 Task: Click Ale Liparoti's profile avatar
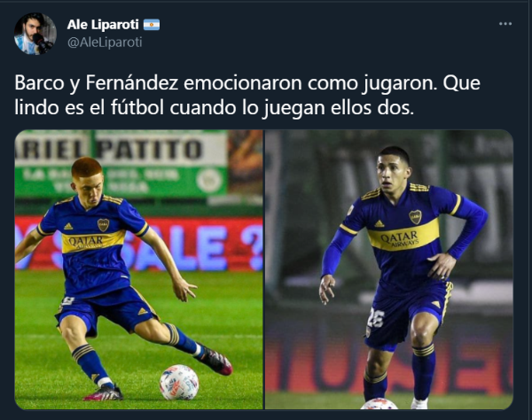(35, 34)
